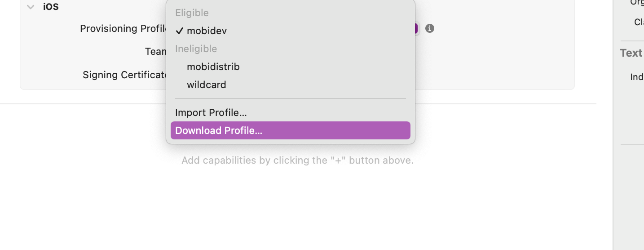Click the Org label in inspector

[x=637, y=3]
